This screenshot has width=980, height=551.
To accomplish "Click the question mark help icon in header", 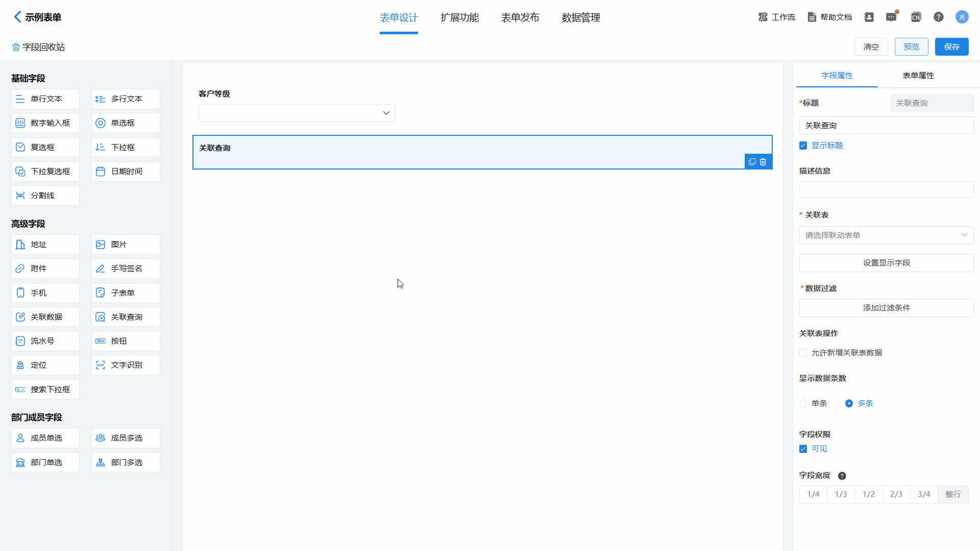I will [938, 17].
